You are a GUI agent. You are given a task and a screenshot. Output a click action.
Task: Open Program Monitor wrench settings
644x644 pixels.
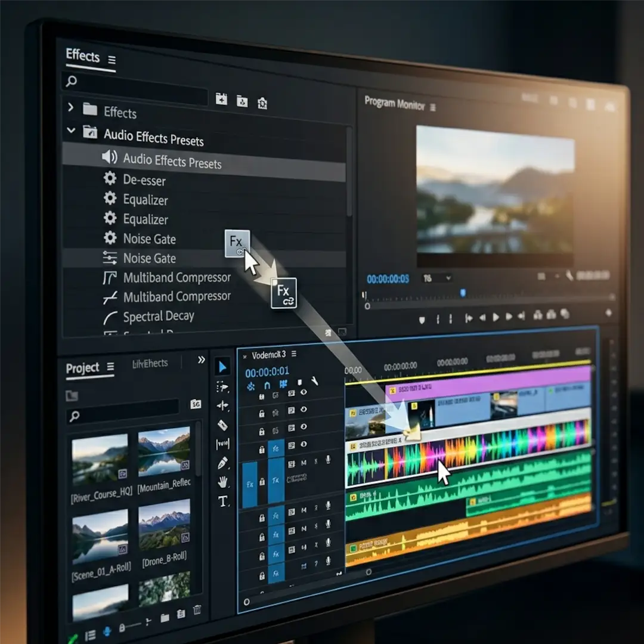coord(569,275)
